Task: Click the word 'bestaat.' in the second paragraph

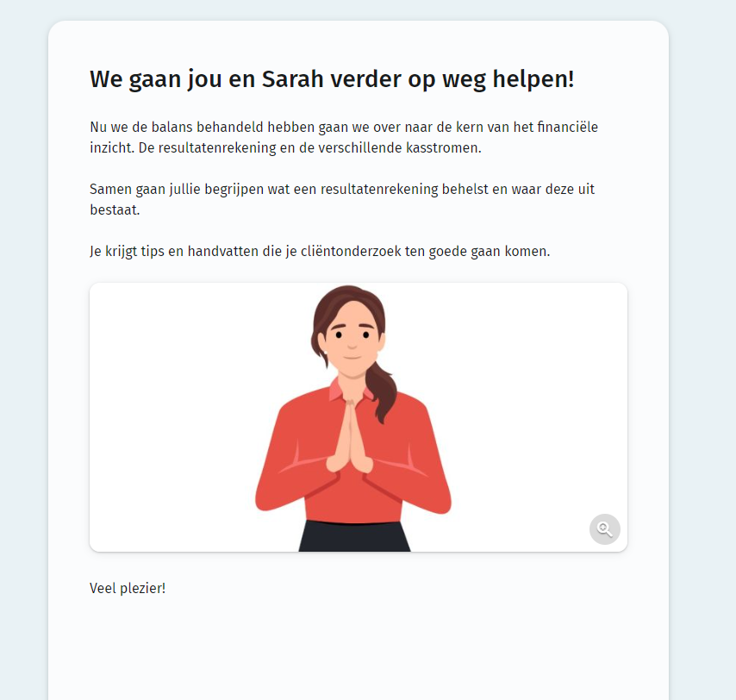Action: 115,209
